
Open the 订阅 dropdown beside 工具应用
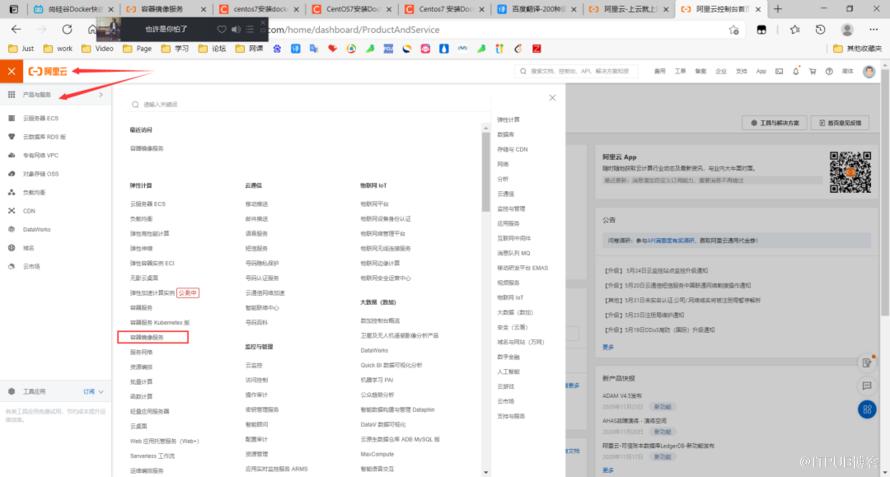click(94, 392)
